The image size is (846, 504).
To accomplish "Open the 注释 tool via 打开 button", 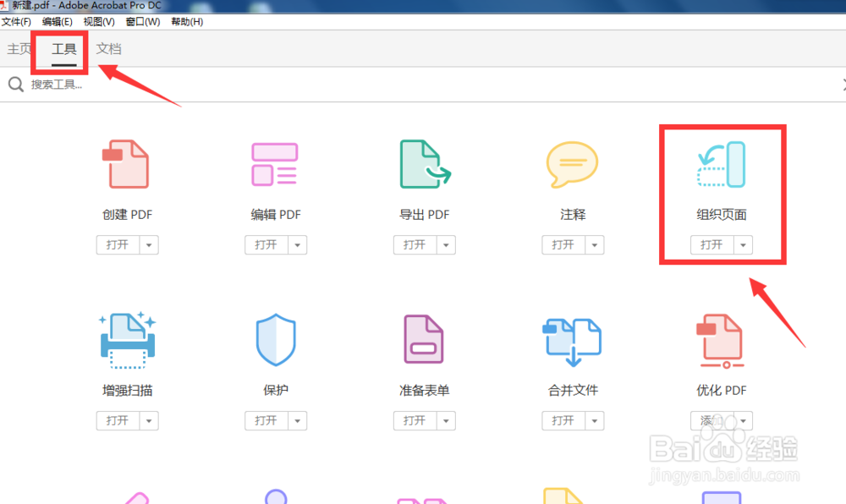I will (563, 244).
